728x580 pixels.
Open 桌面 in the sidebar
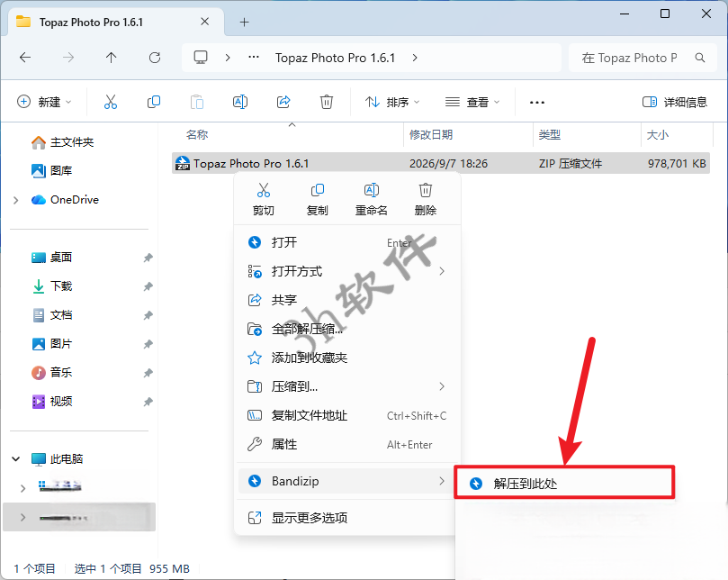pos(52,257)
